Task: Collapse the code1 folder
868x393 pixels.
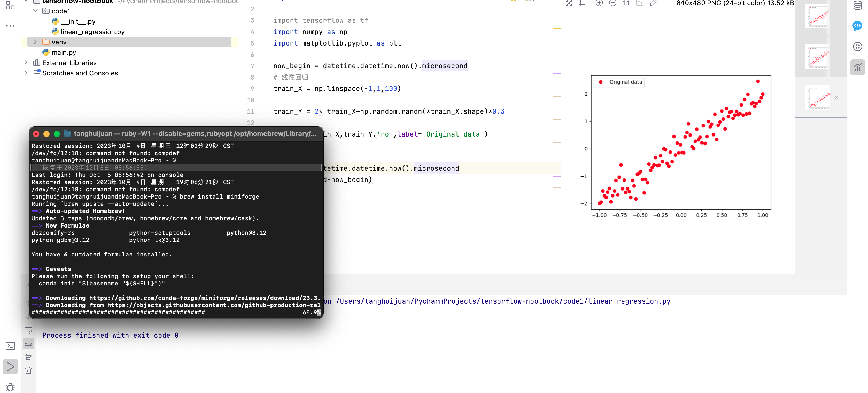Action: [x=35, y=11]
